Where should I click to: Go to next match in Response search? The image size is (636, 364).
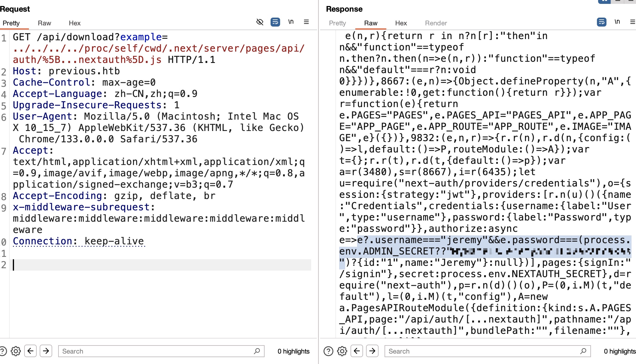tap(372, 351)
